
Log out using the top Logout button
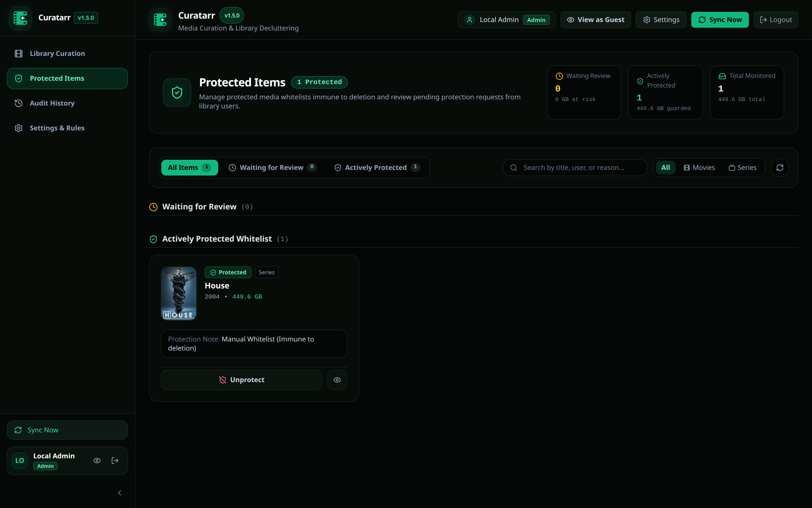pyautogui.click(x=776, y=20)
